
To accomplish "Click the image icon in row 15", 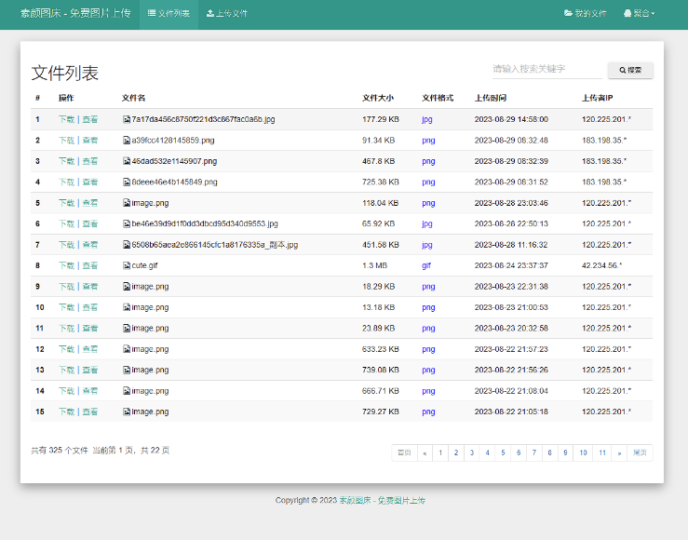I will [x=126, y=412].
